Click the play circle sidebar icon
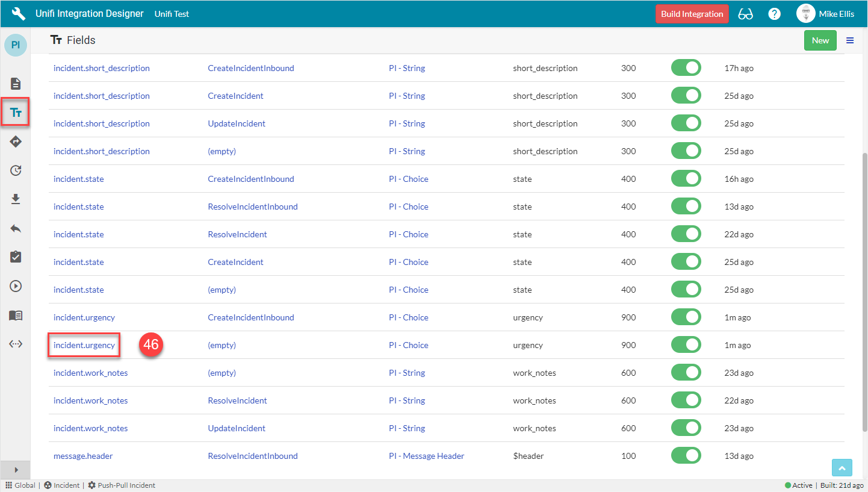The height and width of the screenshot is (492, 868). click(x=16, y=286)
